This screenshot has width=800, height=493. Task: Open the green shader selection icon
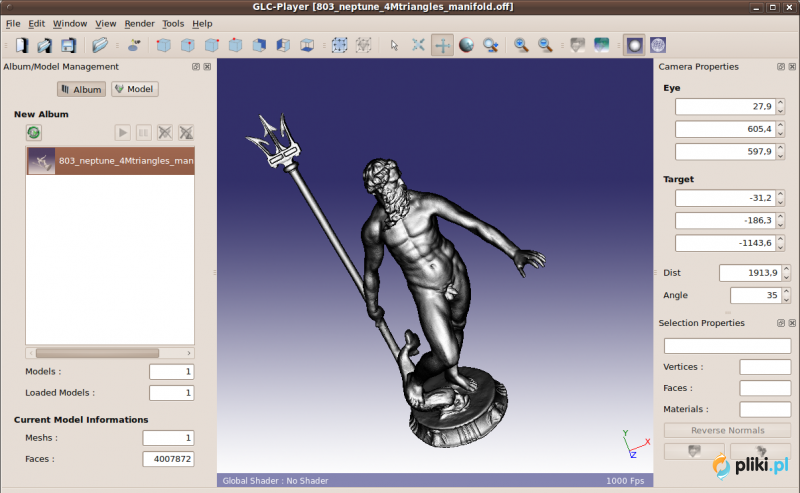[602, 45]
